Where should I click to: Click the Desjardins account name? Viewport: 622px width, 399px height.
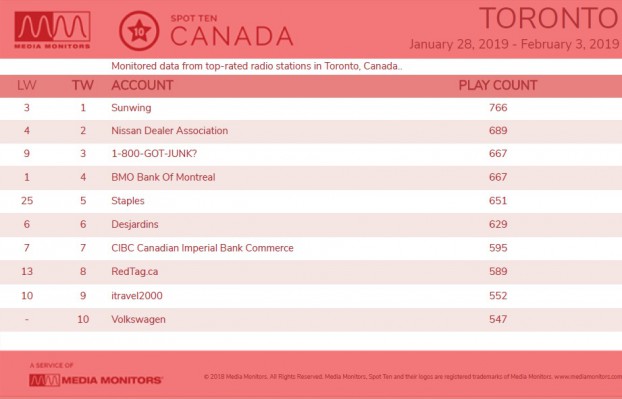[135, 224]
